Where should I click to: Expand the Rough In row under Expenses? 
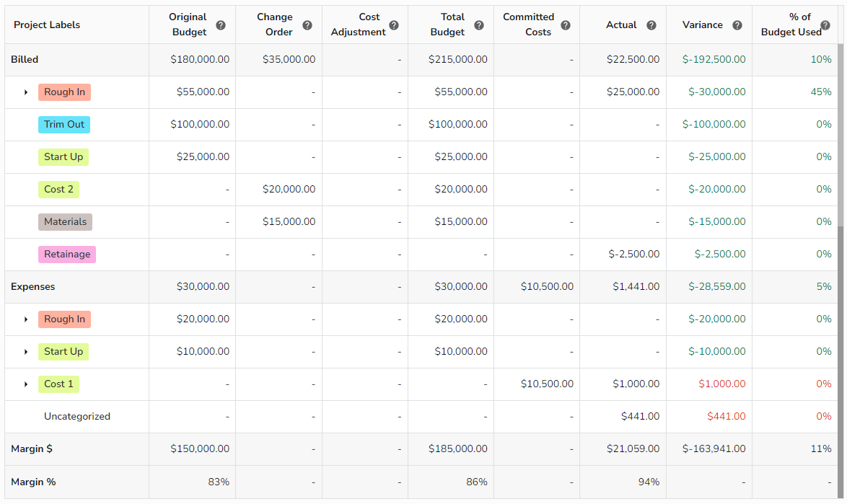[26, 319]
